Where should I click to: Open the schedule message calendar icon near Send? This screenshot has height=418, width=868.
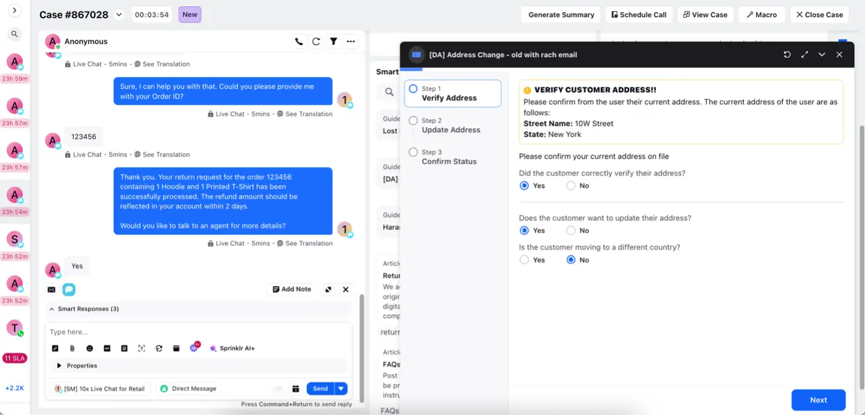(x=297, y=389)
